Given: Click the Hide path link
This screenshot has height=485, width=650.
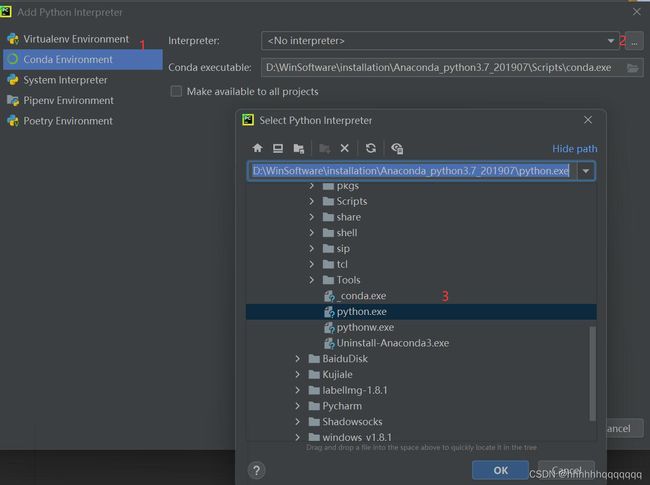Looking at the screenshot, I should tap(575, 148).
